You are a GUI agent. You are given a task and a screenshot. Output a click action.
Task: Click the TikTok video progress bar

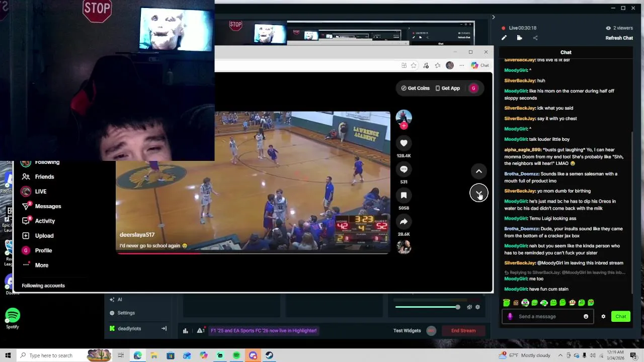coord(253,253)
